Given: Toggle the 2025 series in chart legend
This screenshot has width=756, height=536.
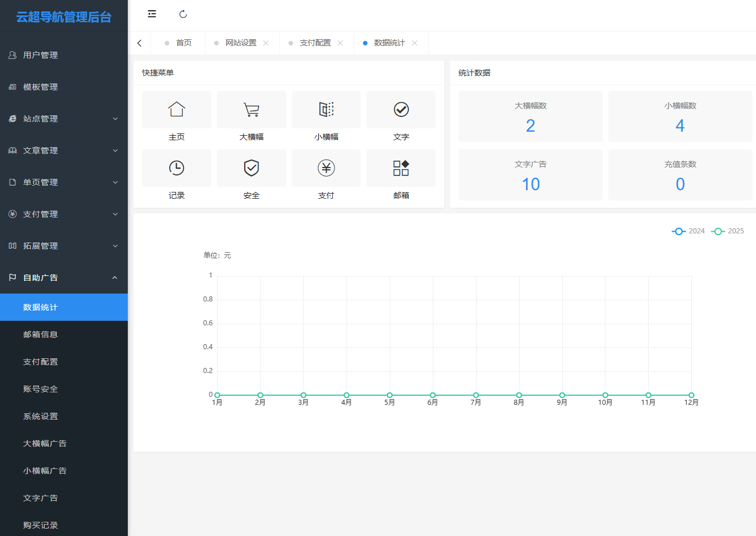Looking at the screenshot, I should click(x=728, y=231).
